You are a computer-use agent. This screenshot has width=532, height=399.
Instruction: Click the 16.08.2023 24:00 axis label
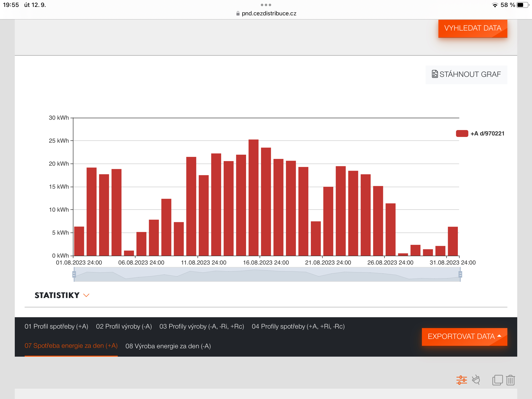pos(266,263)
